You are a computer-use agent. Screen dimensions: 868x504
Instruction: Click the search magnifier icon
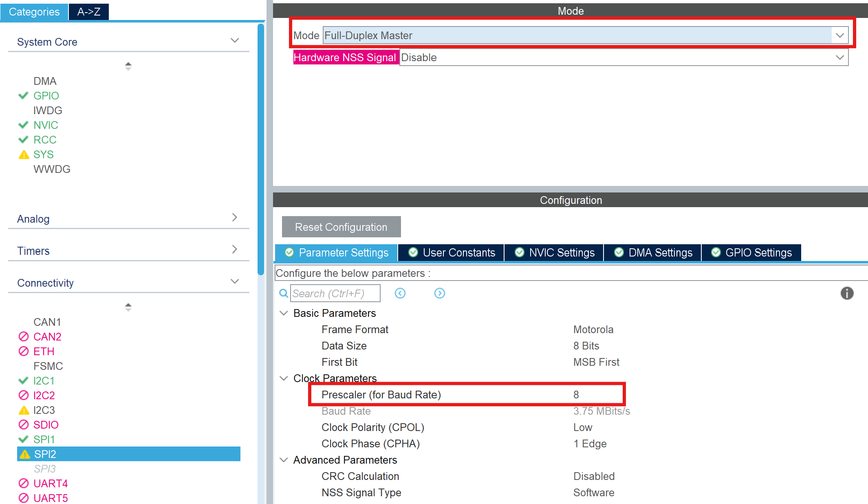click(x=283, y=293)
